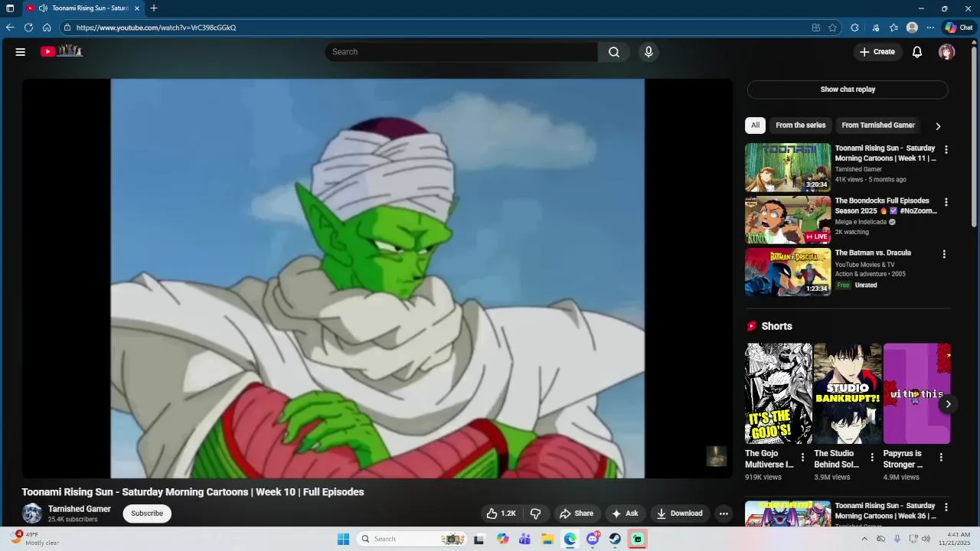The image size is (980, 551).
Task: Click the Ask button
Action: point(625,514)
